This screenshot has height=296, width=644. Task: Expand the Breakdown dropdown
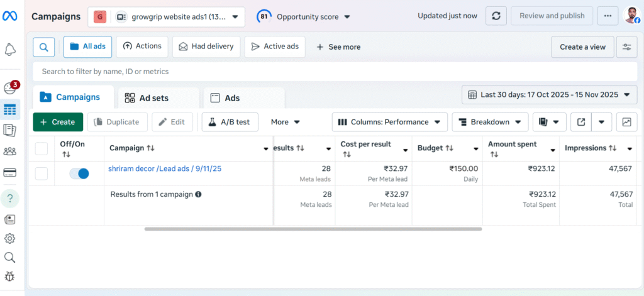pos(489,122)
